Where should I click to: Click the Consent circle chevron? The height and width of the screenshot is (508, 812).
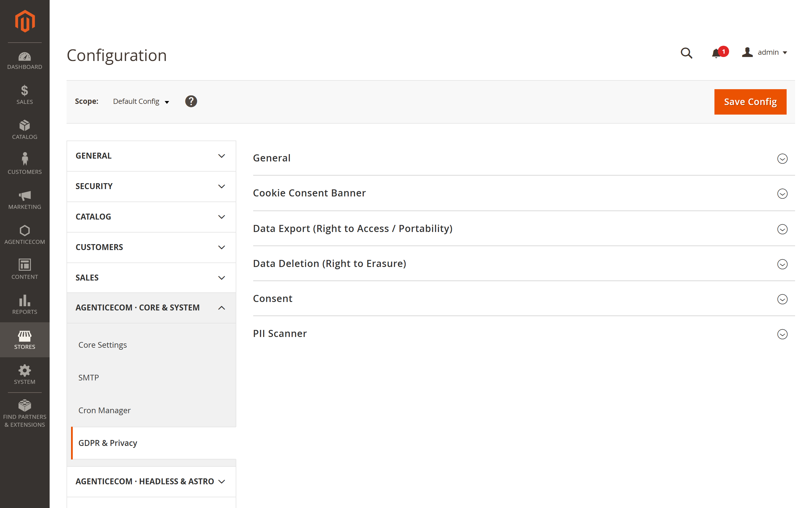782,299
